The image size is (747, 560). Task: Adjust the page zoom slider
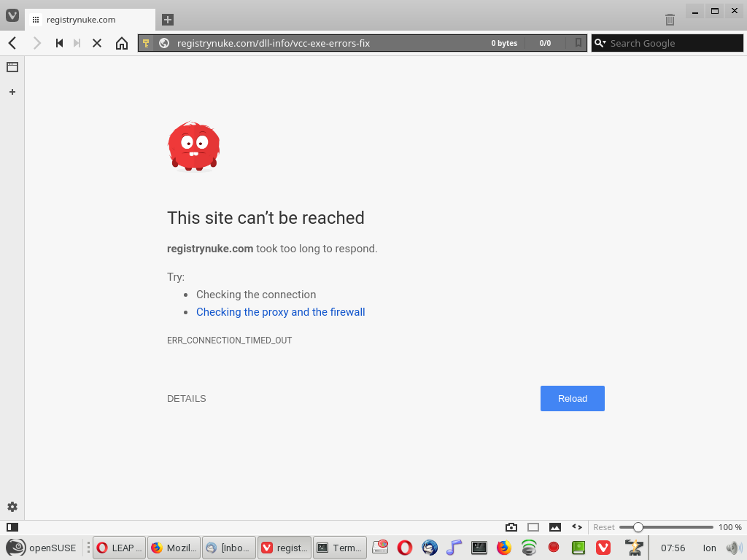(666, 527)
